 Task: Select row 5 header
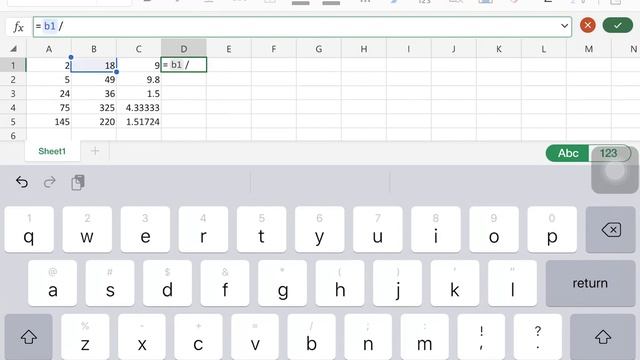pos(13,122)
